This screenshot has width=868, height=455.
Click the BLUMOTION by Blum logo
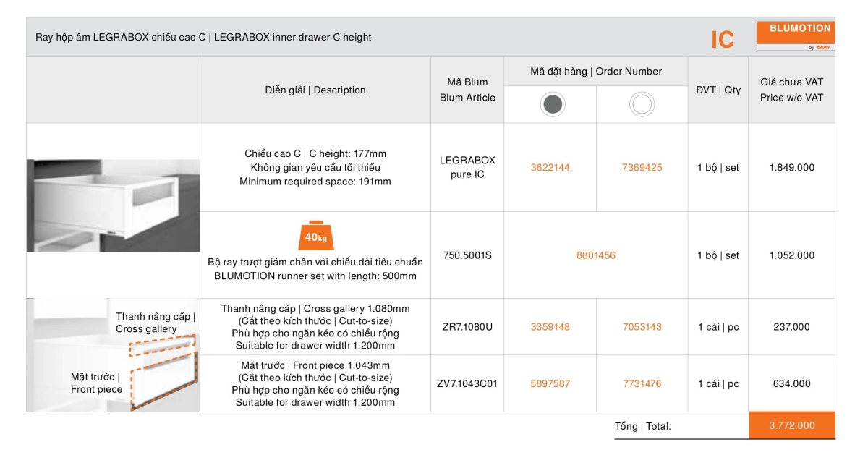tap(796, 37)
